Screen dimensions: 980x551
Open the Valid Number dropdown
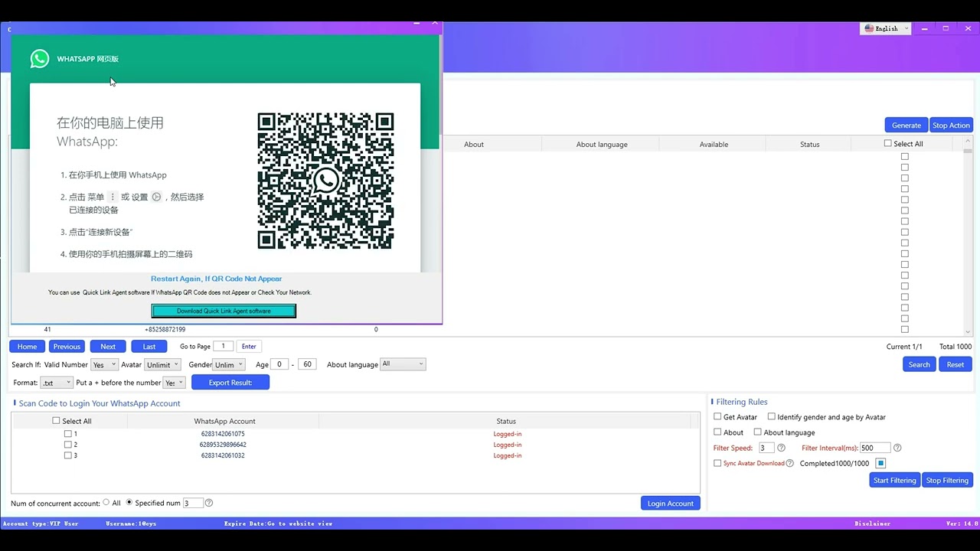(104, 364)
